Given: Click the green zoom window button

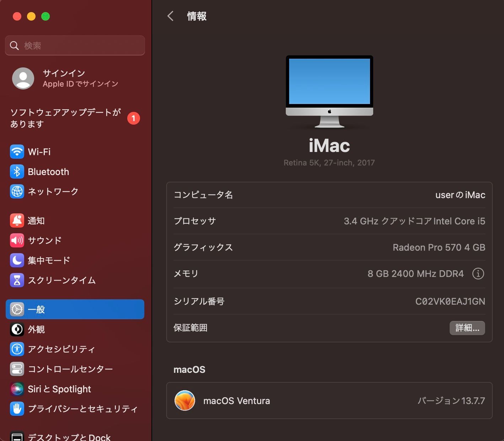Looking at the screenshot, I should (x=45, y=16).
